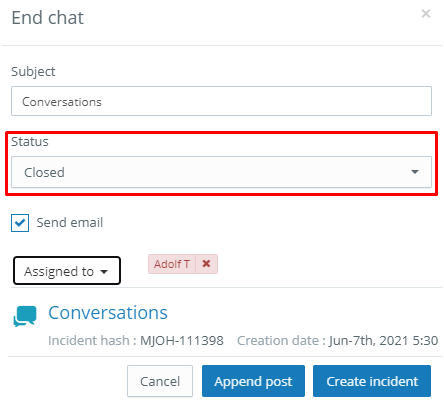The height and width of the screenshot is (405, 444).
Task: Cancel ending the chat
Action: coord(160,381)
